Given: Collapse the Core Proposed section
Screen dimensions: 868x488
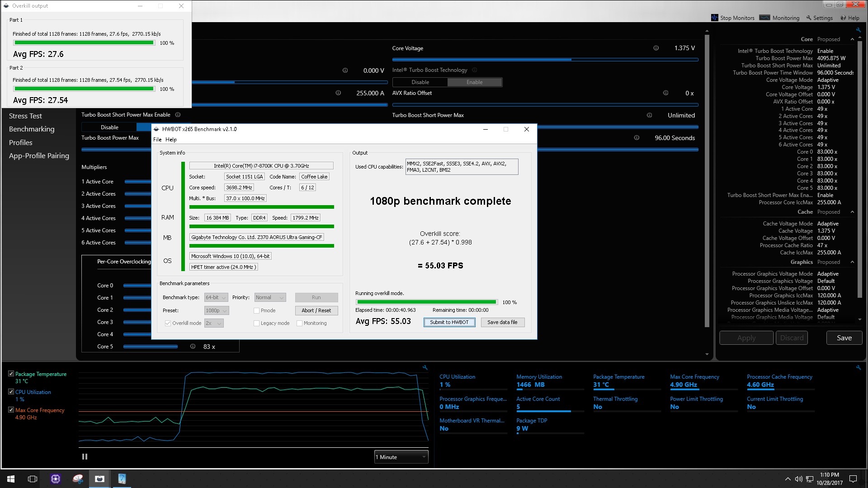Looking at the screenshot, I should click(852, 39).
